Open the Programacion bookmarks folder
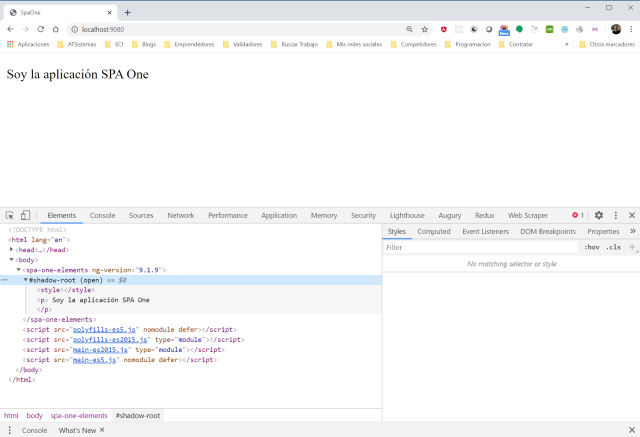This screenshot has width=640, height=437. (467, 44)
